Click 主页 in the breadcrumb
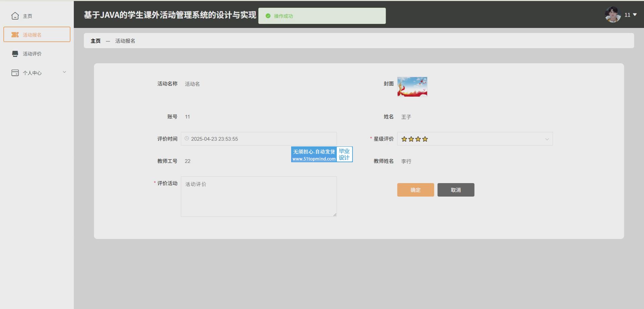Screen dimensions: 644x309 (x=96, y=41)
